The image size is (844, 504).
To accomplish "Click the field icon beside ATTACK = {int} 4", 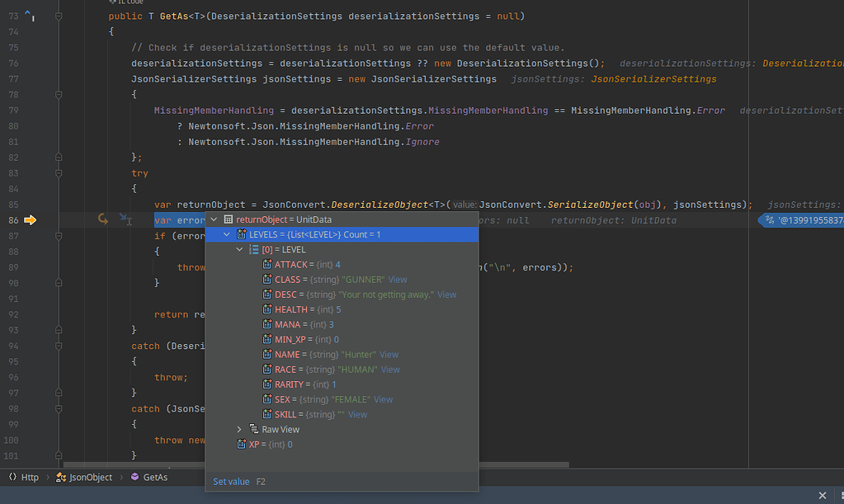I will point(265,264).
